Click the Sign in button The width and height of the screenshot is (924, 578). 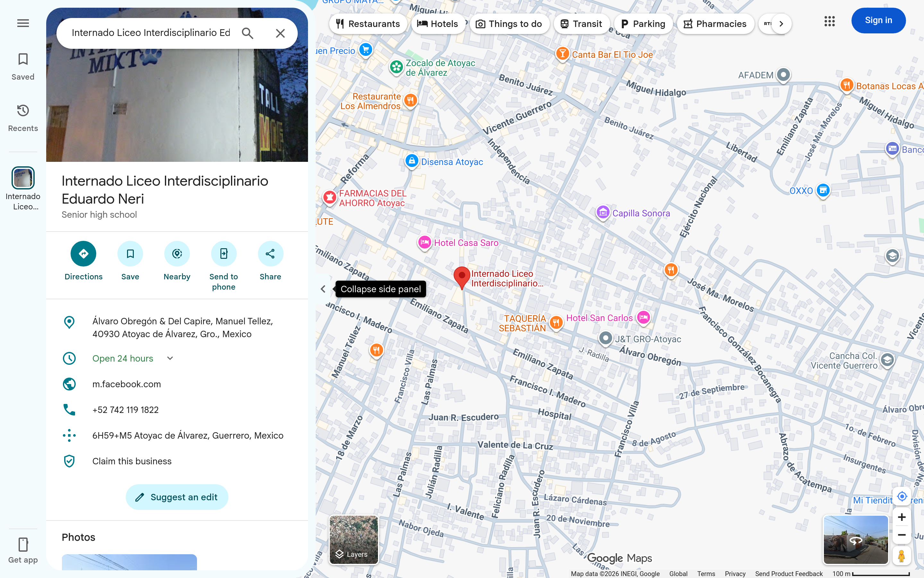[x=878, y=20]
